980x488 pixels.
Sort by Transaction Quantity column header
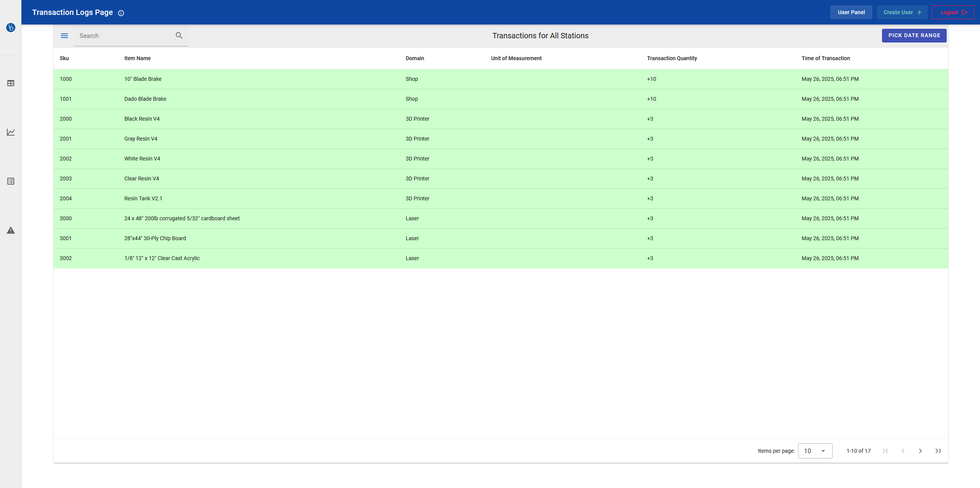[672, 58]
